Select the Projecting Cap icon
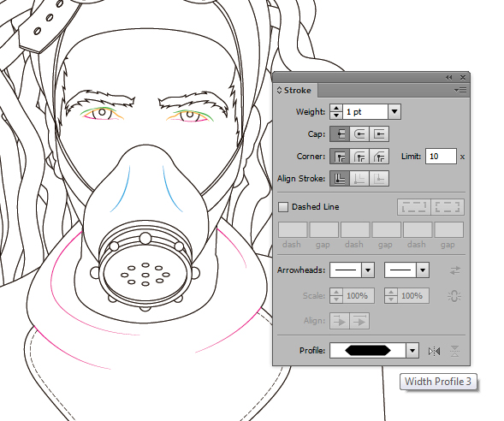This screenshot has width=504, height=421. point(379,134)
